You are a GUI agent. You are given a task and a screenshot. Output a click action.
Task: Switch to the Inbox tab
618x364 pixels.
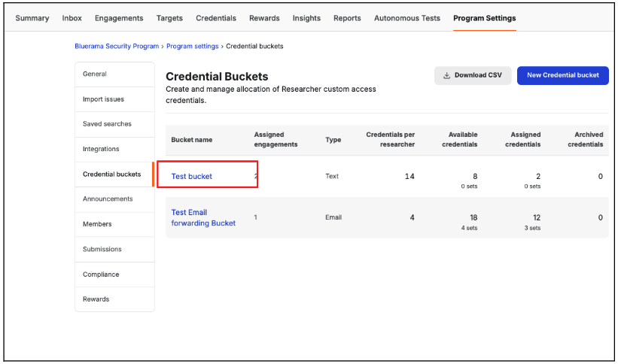point(72,18)
